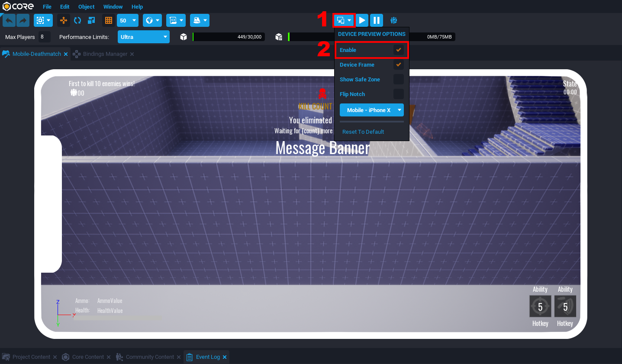
Task: Toggle the Device Frame checkbox
Action: click(398, 65)
